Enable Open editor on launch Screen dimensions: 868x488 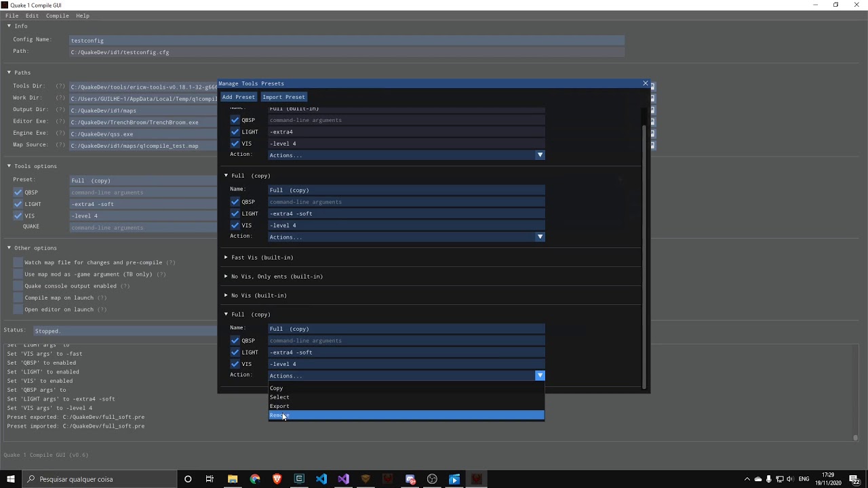pos(18,310)
